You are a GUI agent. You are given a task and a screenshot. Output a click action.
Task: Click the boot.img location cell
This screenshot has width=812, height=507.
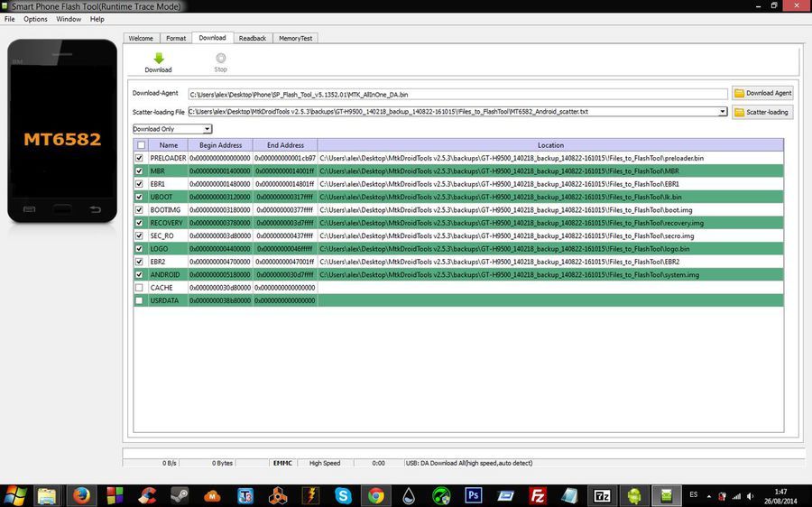pyautogui.click(x=550, y=209)
